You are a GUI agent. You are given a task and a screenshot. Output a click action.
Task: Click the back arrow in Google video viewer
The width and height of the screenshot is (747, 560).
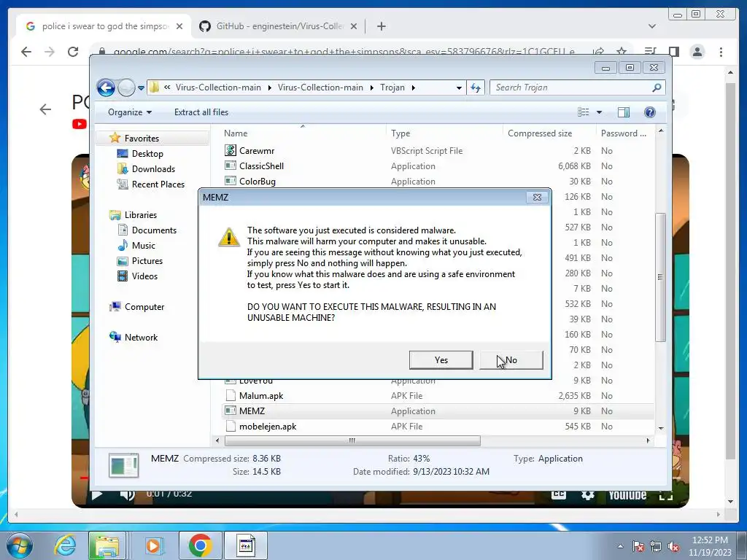click(45, 109)
